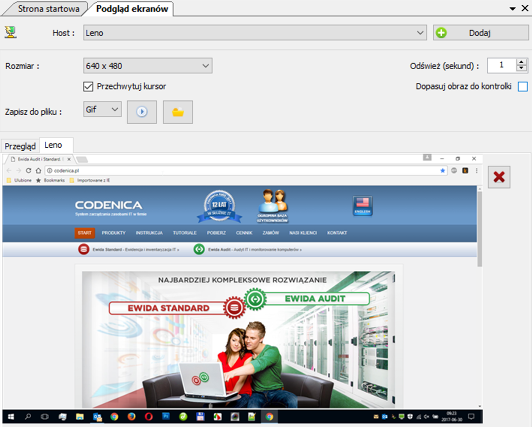Remove Leno preview with red X button
Image resolution: width=532 pixels, height=427 pixels.
pyautogui.click(x=499, y=177)
